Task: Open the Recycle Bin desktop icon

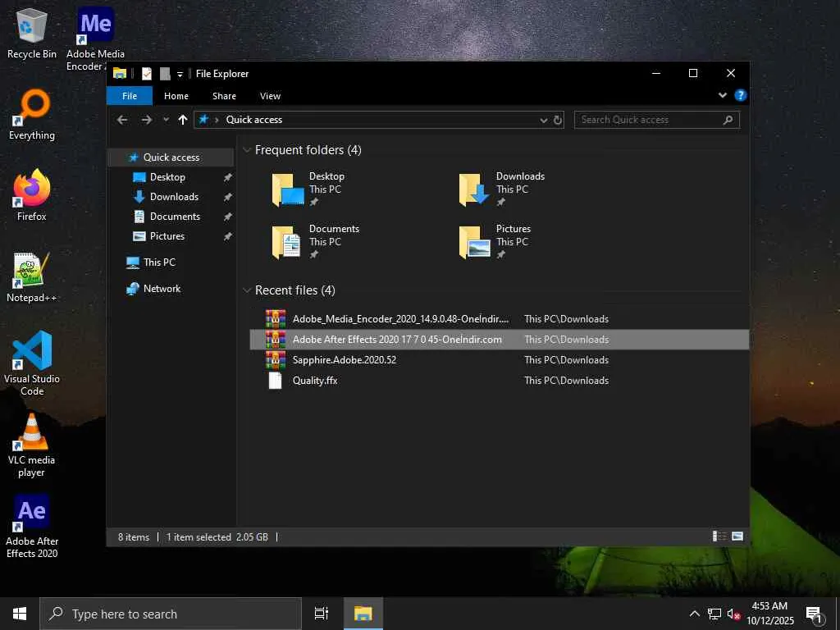Action: (32, 33)
